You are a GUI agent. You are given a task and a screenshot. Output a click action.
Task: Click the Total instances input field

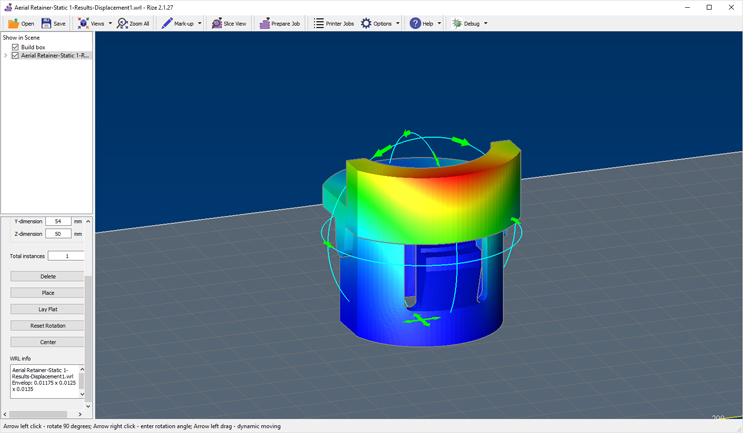66,256
